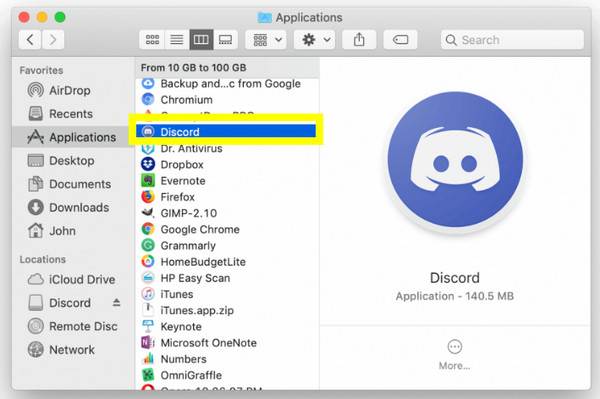Viewport: 600px width, 399px height.
Task: Click the Applications window title
Action: click(x=309, y=18)
